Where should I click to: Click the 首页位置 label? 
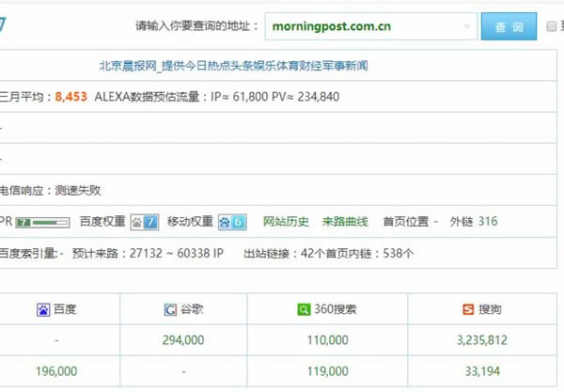point(406,222)
